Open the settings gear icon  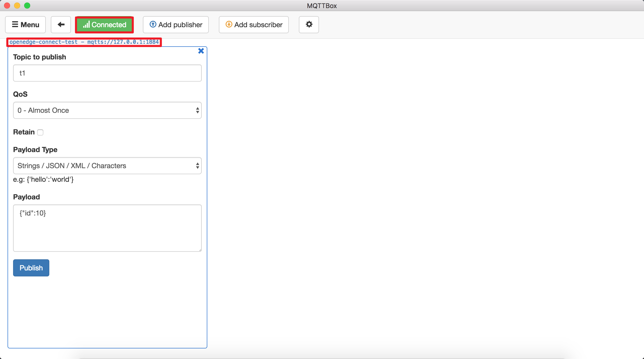click(309, 24)
